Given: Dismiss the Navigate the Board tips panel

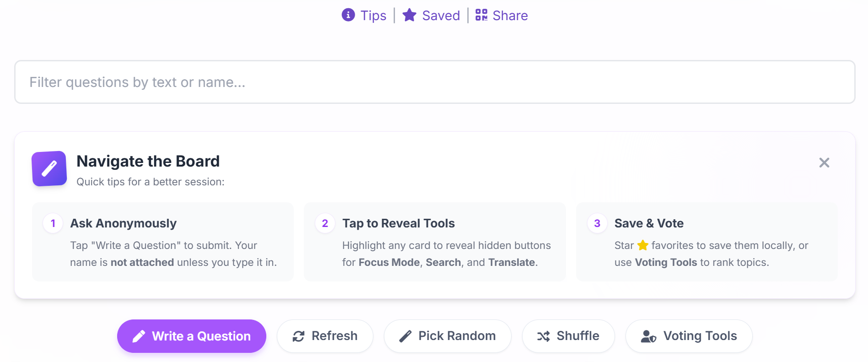Looking at the screenshot, I should [824, 162].
